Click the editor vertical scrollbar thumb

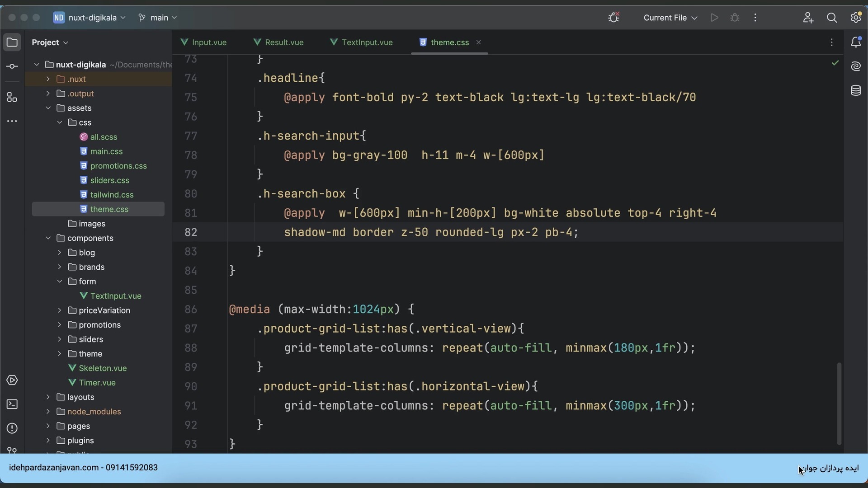(x=839, y=403)
